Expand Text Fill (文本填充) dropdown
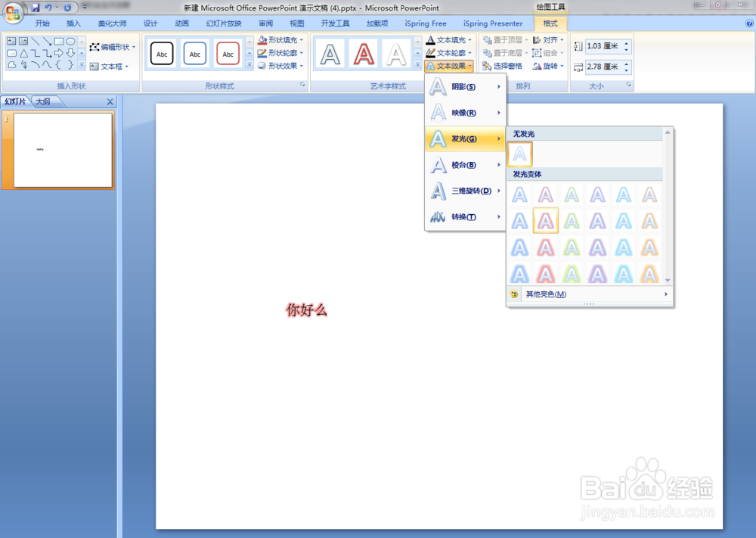Screen dimensions: 756x538 (449, 40)
